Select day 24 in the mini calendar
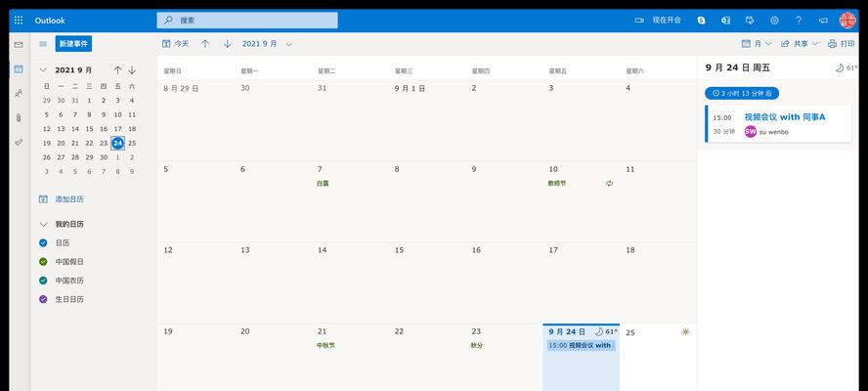Viewport: 868px width, 391px height. [x=117, y=143]
